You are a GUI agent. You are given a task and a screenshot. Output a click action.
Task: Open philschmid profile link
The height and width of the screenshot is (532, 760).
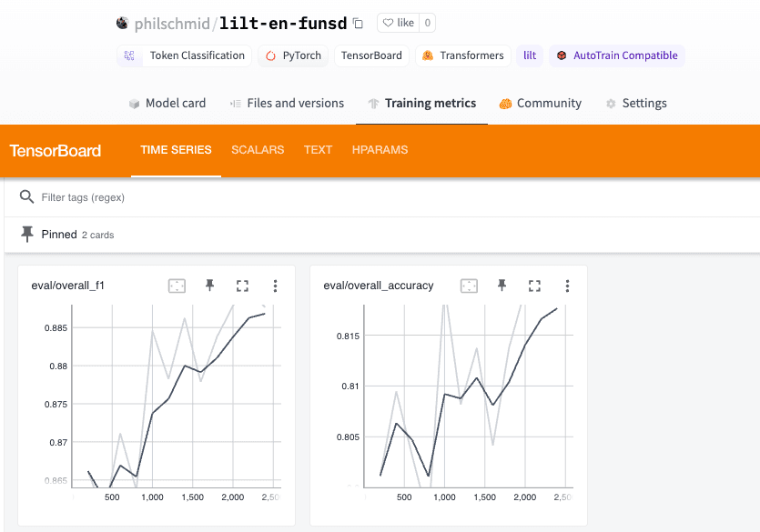coord(172,24)
